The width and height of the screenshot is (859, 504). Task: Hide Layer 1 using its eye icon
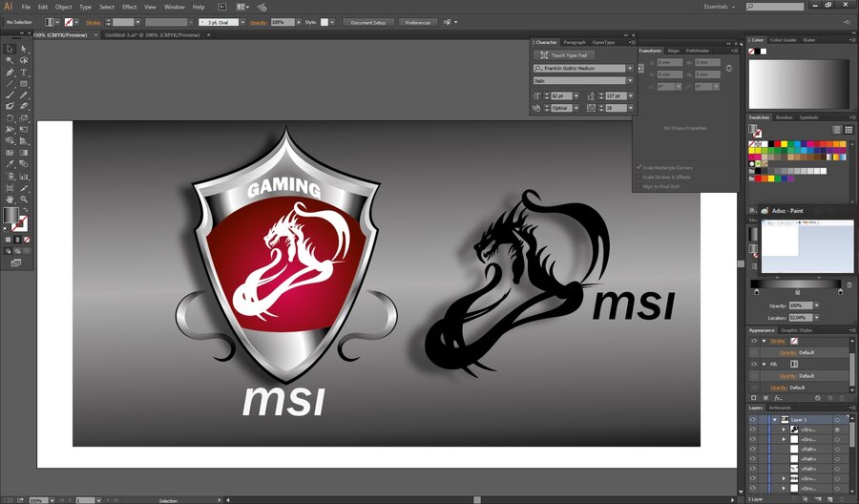click(753, 420)
